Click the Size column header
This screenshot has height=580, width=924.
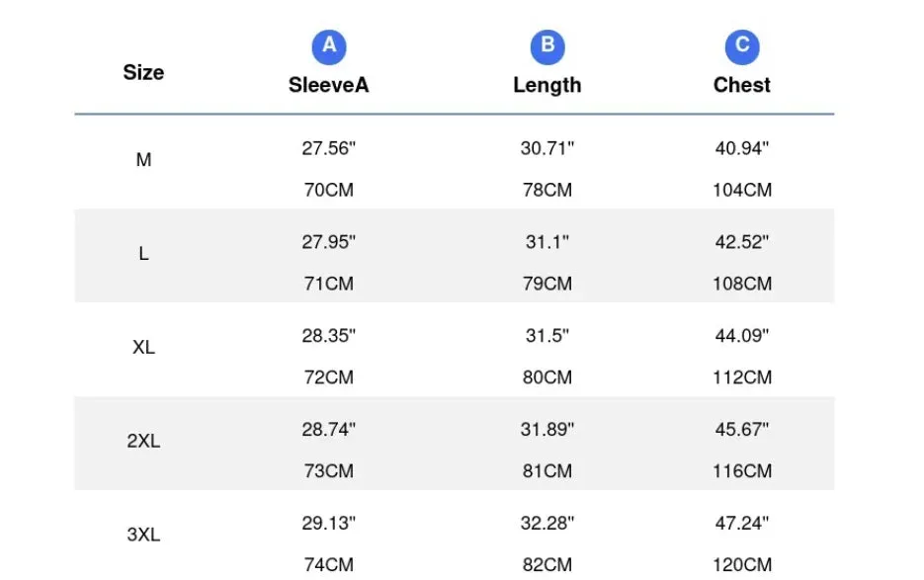click(x=143, y=72)
